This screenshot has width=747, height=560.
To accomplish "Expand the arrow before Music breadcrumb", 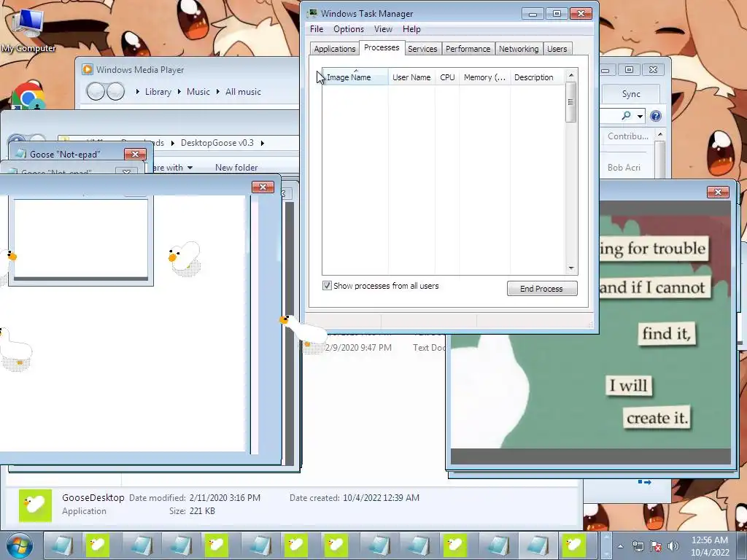I will click(x=179, y=91).
